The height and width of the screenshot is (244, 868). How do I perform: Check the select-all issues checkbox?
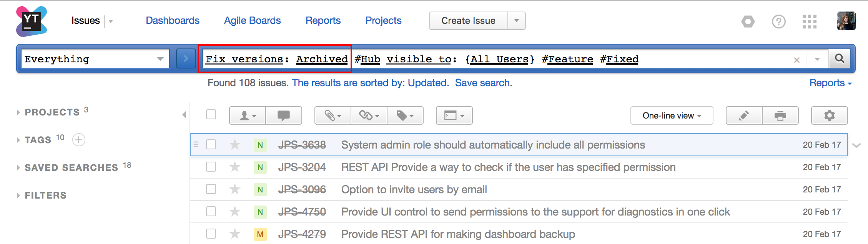coord(211,114)
